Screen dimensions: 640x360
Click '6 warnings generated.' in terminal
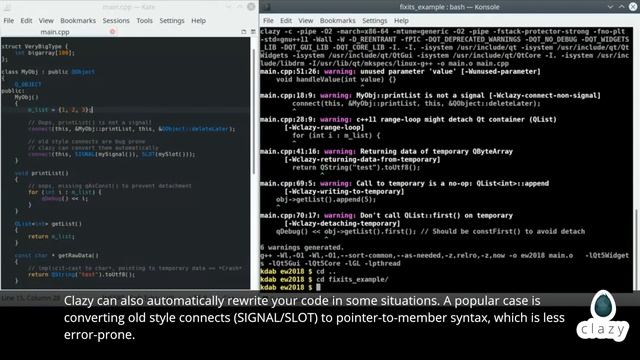302,247
